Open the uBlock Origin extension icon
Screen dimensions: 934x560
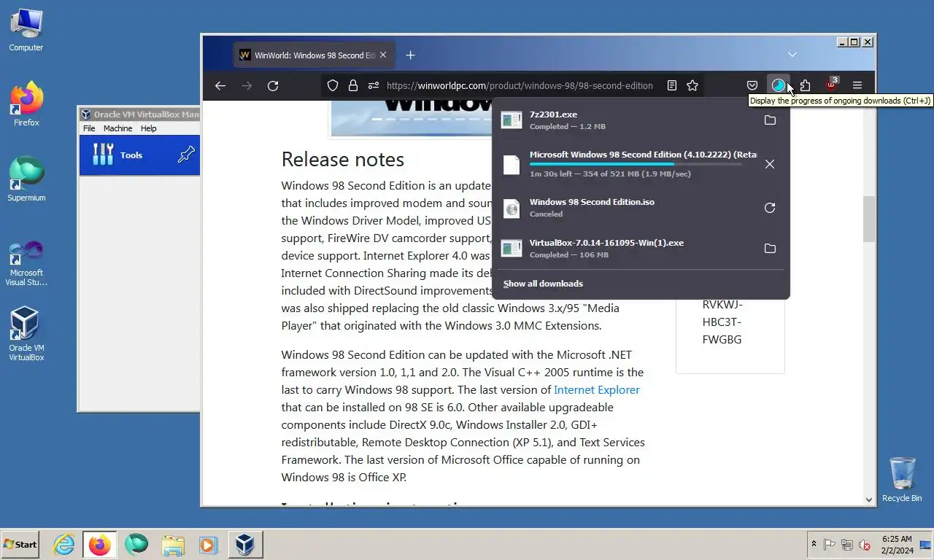click(831, 85)
